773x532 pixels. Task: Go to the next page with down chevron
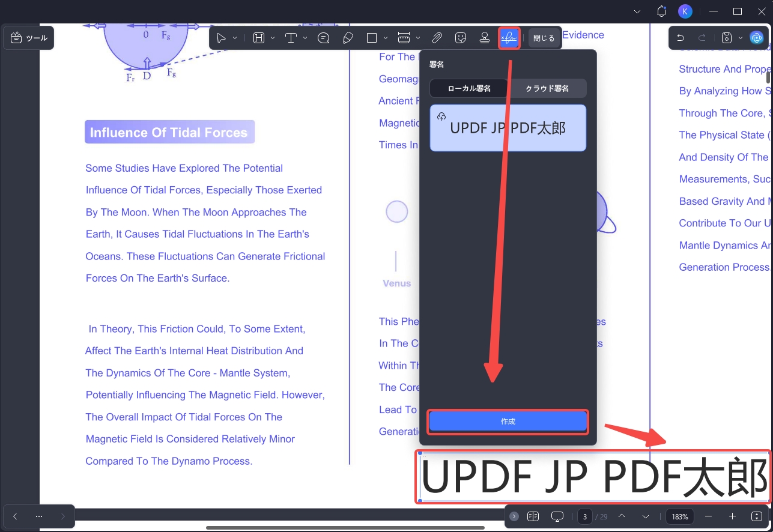tap(646, 516)
